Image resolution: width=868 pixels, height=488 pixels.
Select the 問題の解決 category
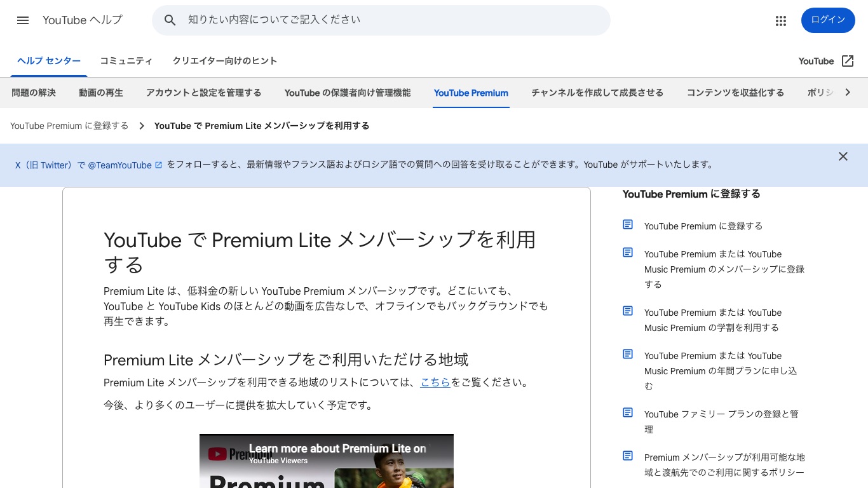click(x=34, y=93)
